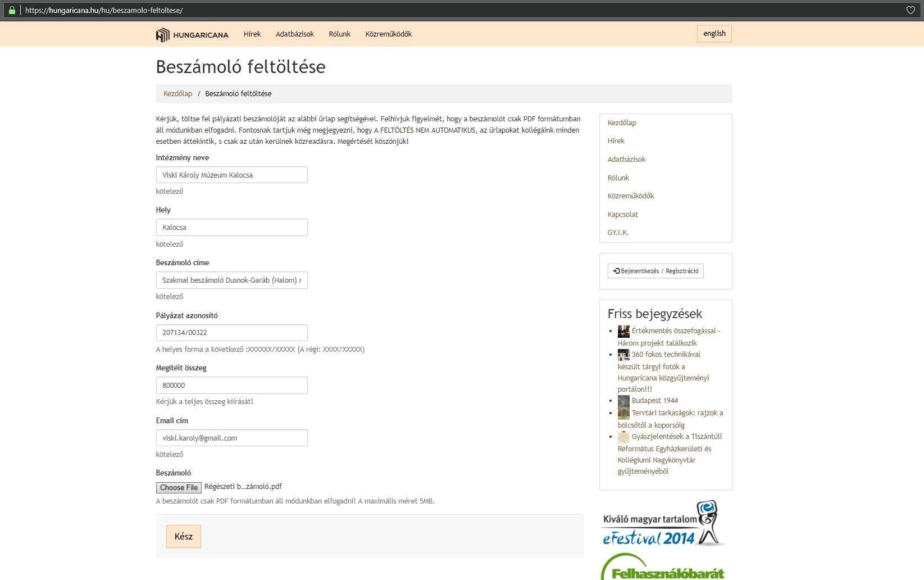Focus the Hely input field

232,227
